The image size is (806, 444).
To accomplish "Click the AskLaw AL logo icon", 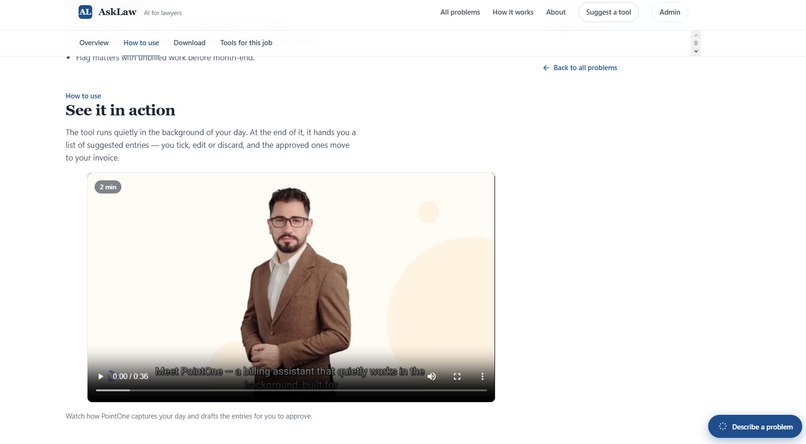I will (x=85, y=12).
